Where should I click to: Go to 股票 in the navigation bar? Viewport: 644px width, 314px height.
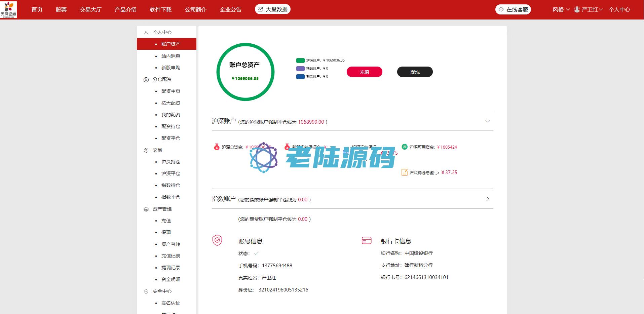click(x=61, y=9)
